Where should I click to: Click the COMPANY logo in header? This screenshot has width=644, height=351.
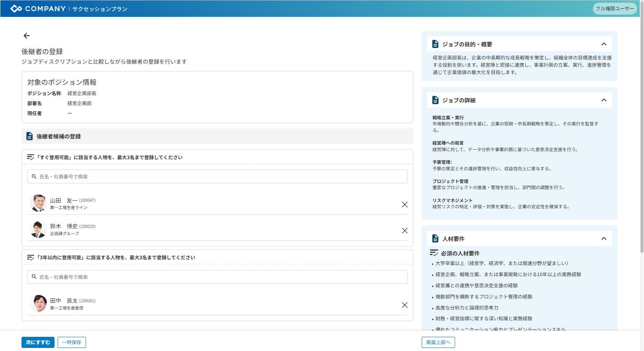click(38, 8)
